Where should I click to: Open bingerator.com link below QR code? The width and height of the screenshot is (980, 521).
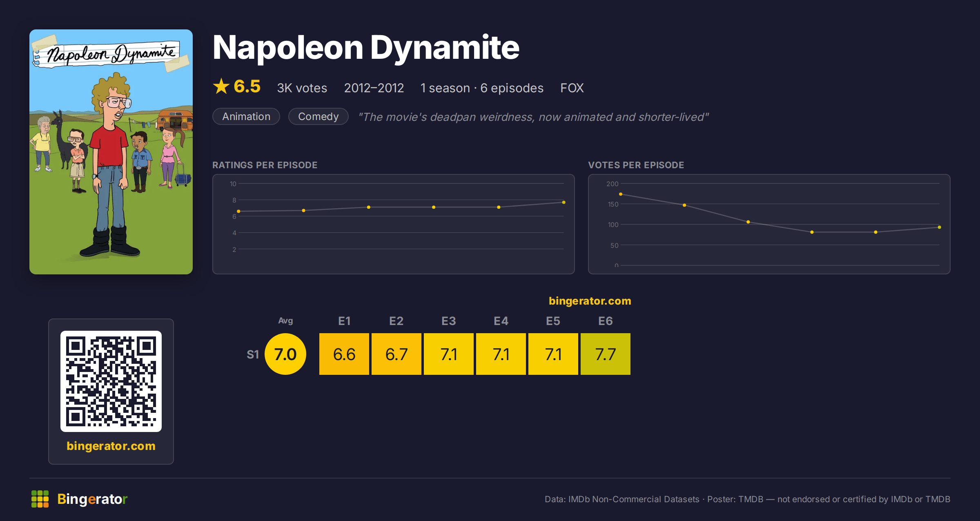111,446
